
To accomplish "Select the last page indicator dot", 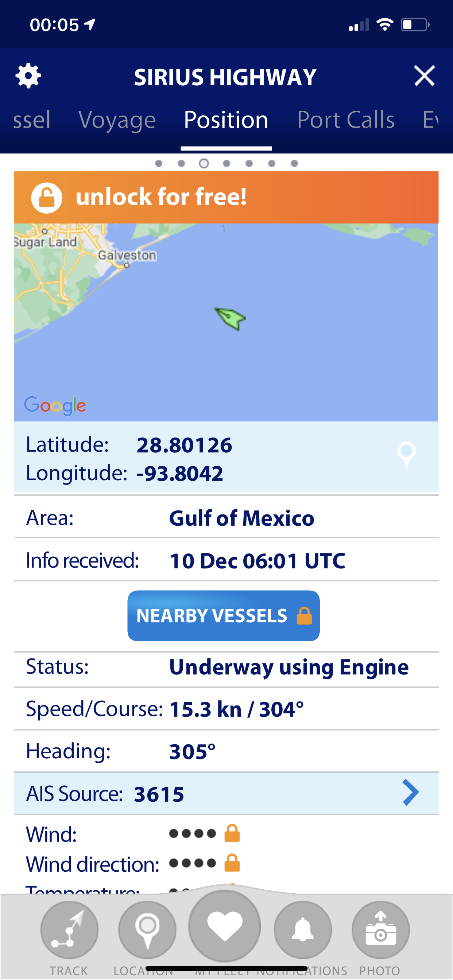I will pos(294,163).
